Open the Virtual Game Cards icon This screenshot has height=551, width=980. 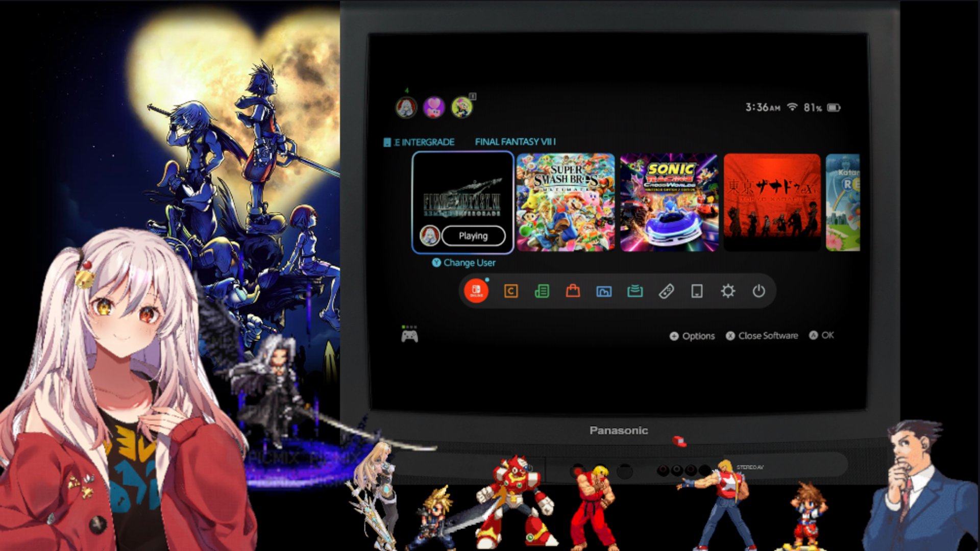697,291
